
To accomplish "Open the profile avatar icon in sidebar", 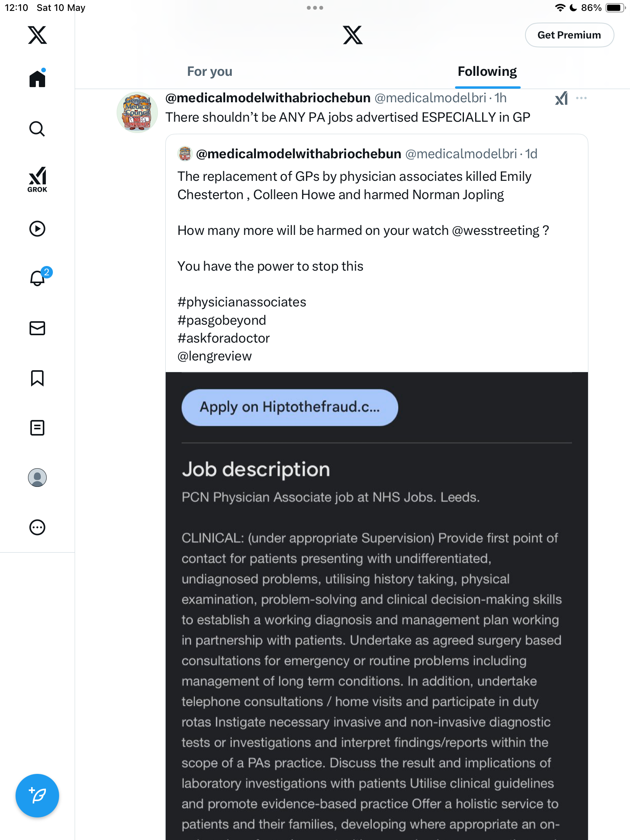I will coord(37,478).
